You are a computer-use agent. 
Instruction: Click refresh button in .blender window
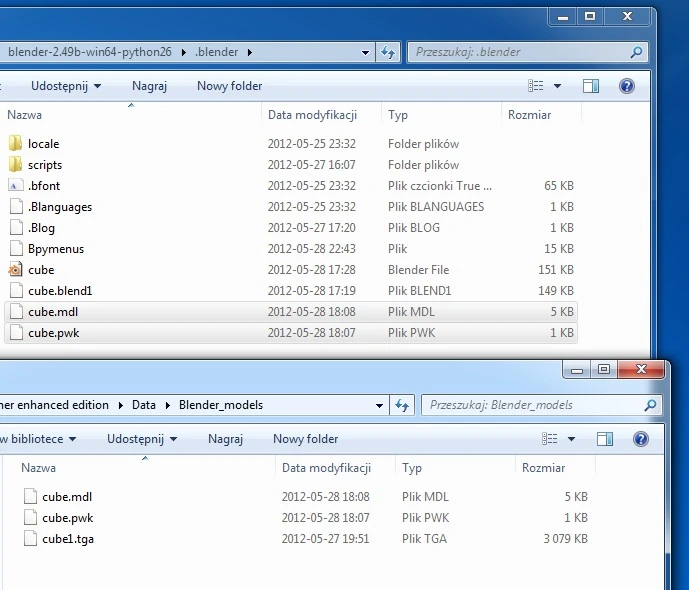(x=388, y=52)
